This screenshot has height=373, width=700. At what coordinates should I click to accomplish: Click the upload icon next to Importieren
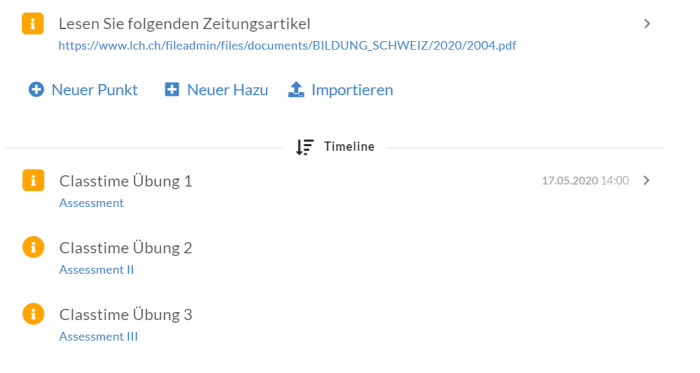[x=296, y=89]
